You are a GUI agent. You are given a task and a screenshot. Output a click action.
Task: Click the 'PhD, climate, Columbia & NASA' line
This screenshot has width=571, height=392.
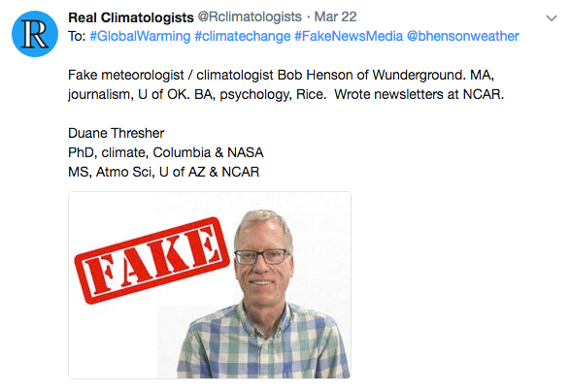coord(166,152)
